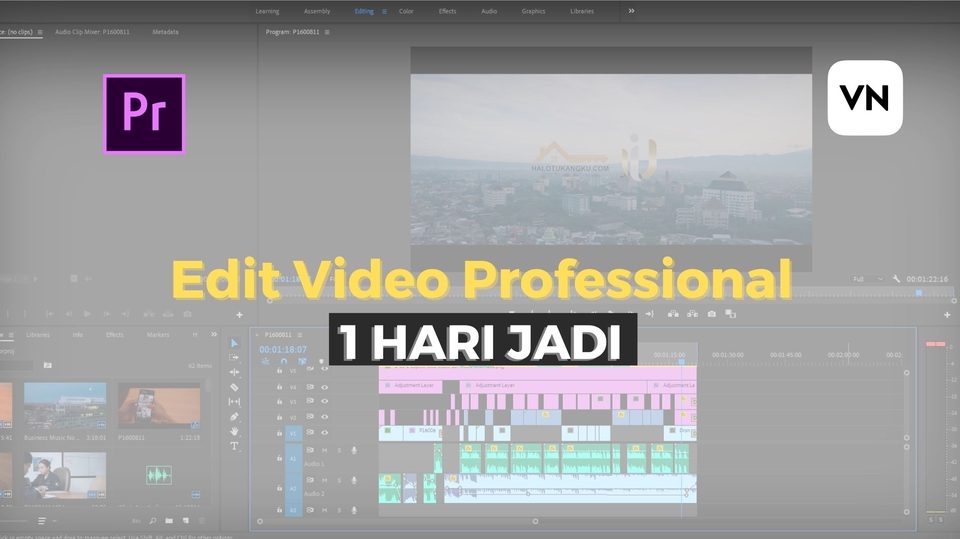
Task: Enable voice-over record on track A1
Action: 354,451
